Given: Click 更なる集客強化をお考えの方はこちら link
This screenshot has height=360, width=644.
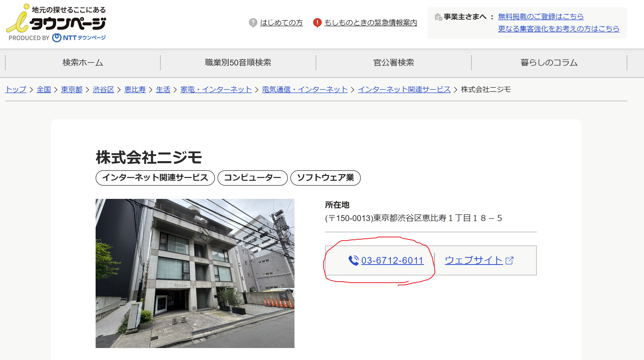Looking at the screenshot, I should pyautogui.click(x=559, y=29).
